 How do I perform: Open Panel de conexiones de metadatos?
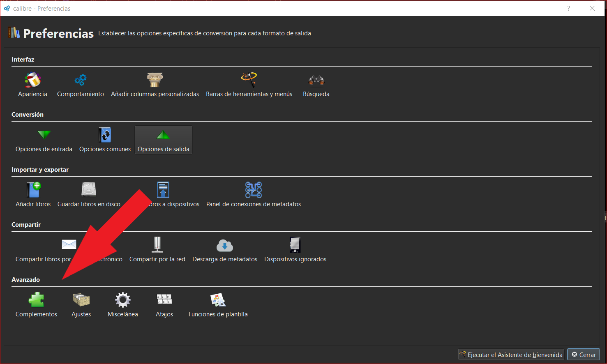coord(254,195)
